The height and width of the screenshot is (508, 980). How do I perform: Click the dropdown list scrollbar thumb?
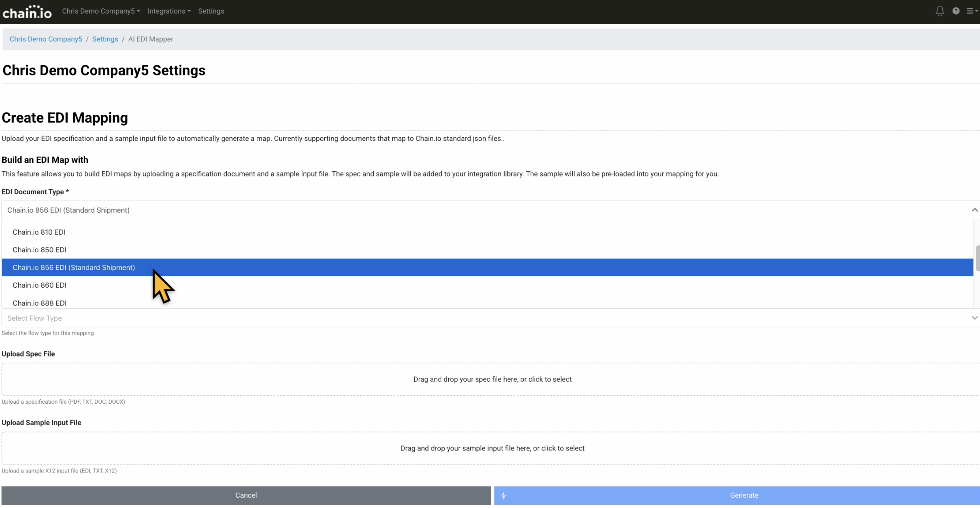[977, 258]
